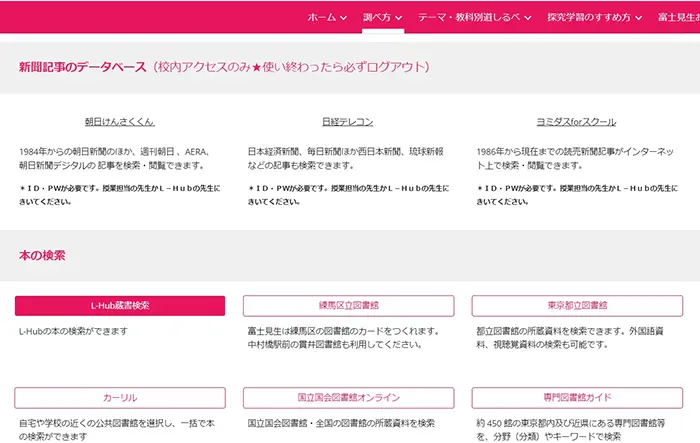Click the 専門図書館ガイド button
700x443 pixels.
577,398
